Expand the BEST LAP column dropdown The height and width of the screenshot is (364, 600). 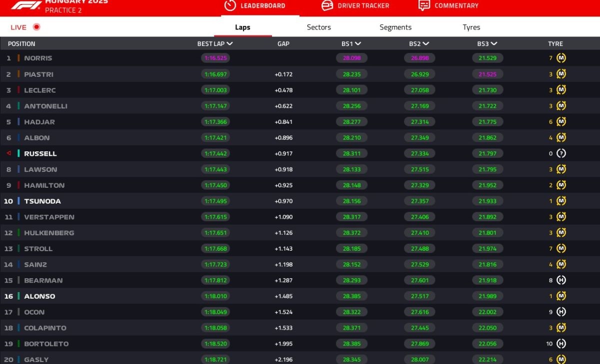point(229,44)
